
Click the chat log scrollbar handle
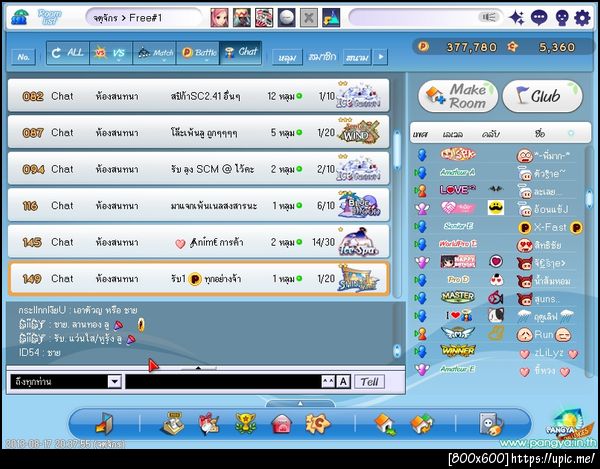point(397,350)
